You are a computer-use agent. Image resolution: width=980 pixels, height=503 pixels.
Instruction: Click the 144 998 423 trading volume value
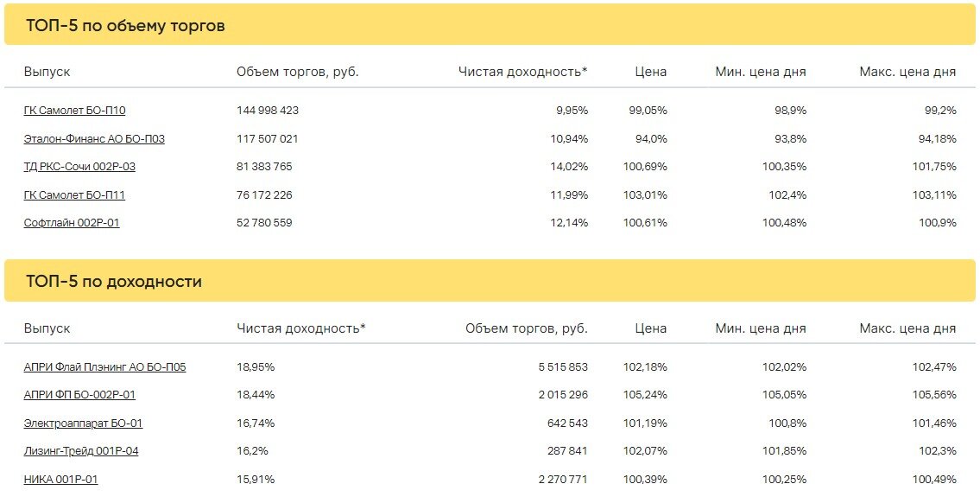coord(268,111)
